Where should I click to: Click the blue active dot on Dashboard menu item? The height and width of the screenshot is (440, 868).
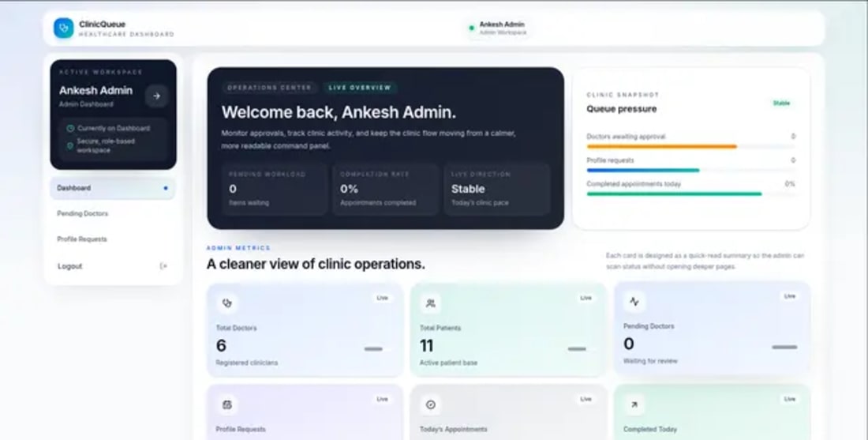(166, 188)
